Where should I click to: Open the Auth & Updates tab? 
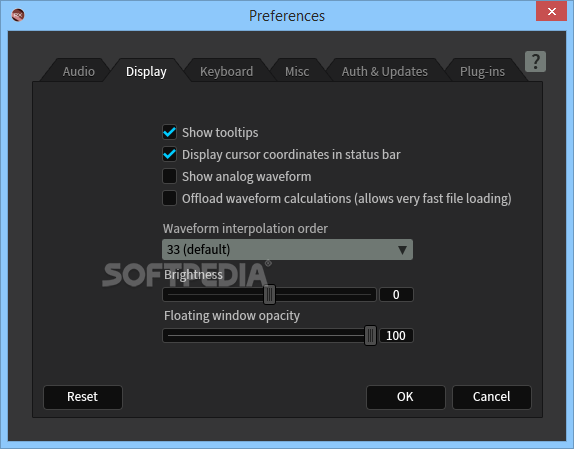[x=384, y=71]
